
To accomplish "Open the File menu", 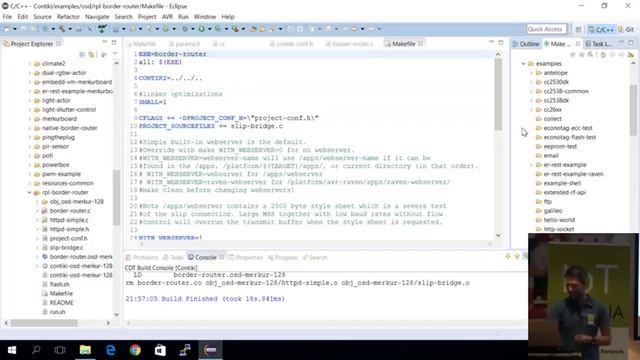I will (7, 17).
